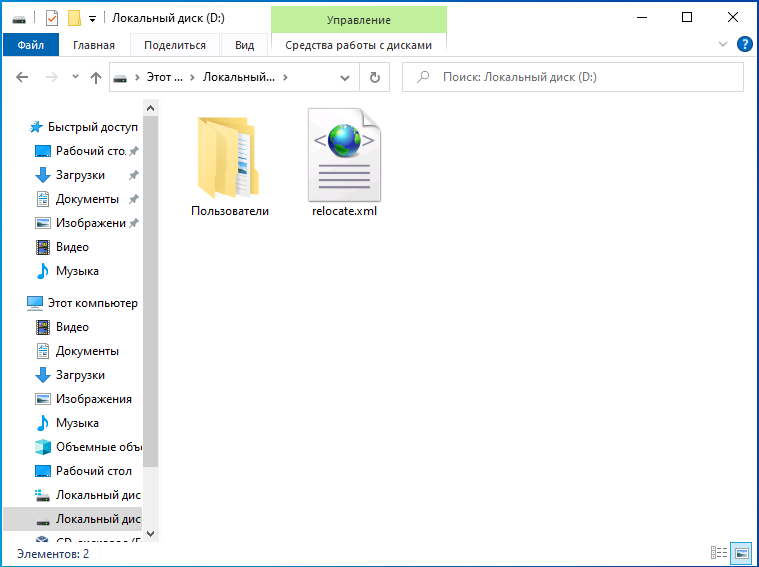Open the Файл menu

(x=31, y=45)
